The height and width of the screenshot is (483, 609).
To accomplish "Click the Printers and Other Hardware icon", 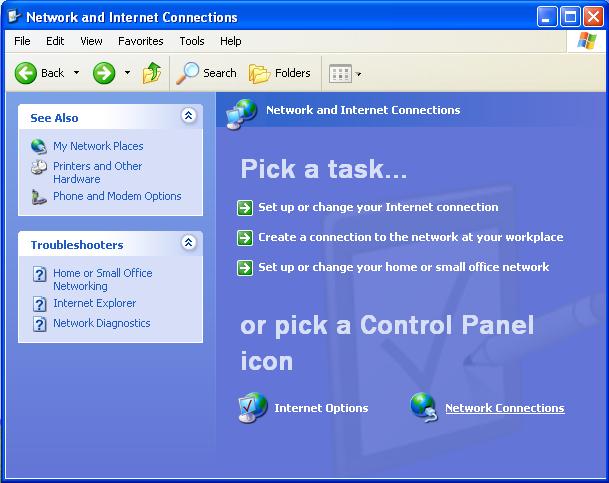I will coord(39,167).
